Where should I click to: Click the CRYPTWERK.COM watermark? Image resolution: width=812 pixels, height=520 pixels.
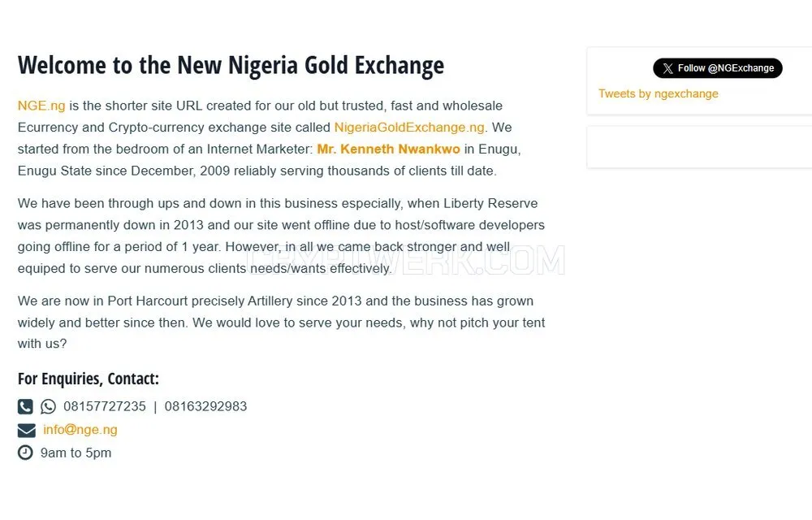click(405, 260)
